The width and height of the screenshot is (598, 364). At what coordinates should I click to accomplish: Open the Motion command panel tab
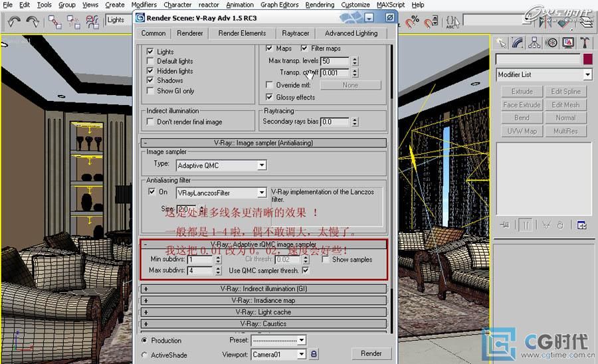pyautogui.click(x=551, y=43)
